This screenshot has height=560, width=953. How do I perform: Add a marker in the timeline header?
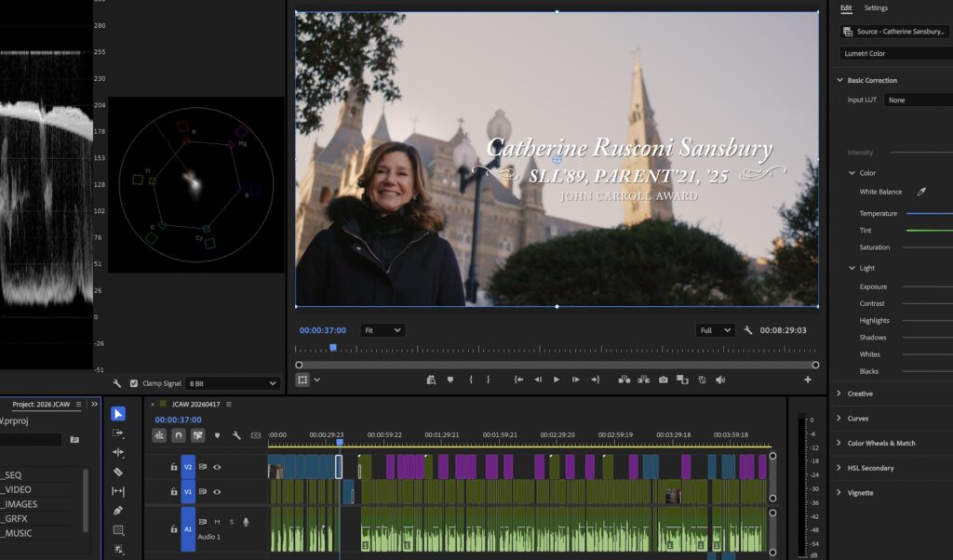click(217, 435)
